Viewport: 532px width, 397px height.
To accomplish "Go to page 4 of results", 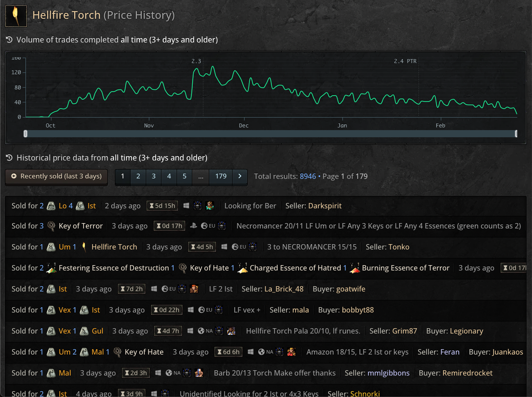I will (169, 177).
